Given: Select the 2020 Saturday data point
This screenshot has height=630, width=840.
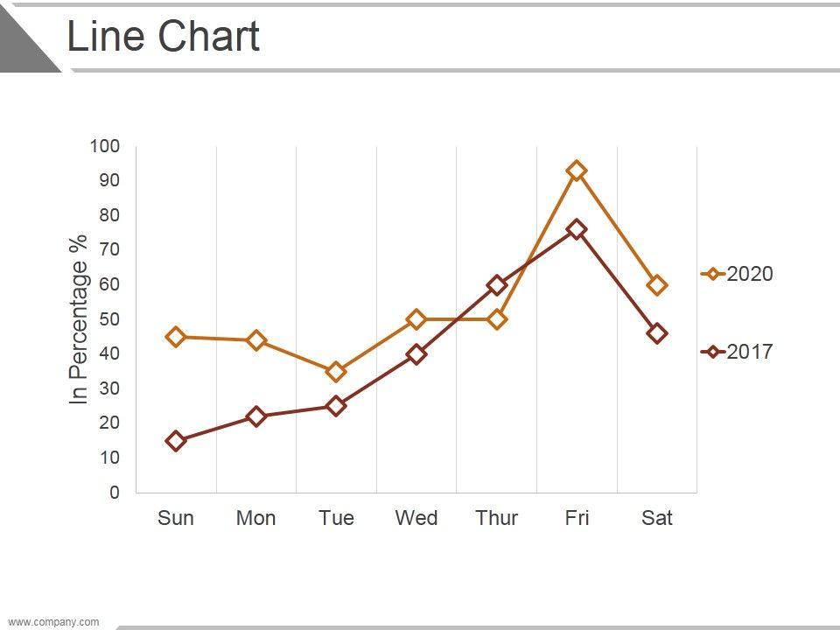Looking at the screenshot, I should (657, 284).
